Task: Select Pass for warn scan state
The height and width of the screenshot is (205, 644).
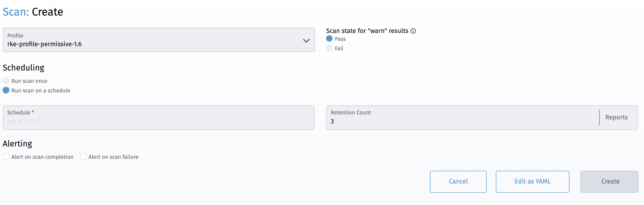Action: point(329,39)
